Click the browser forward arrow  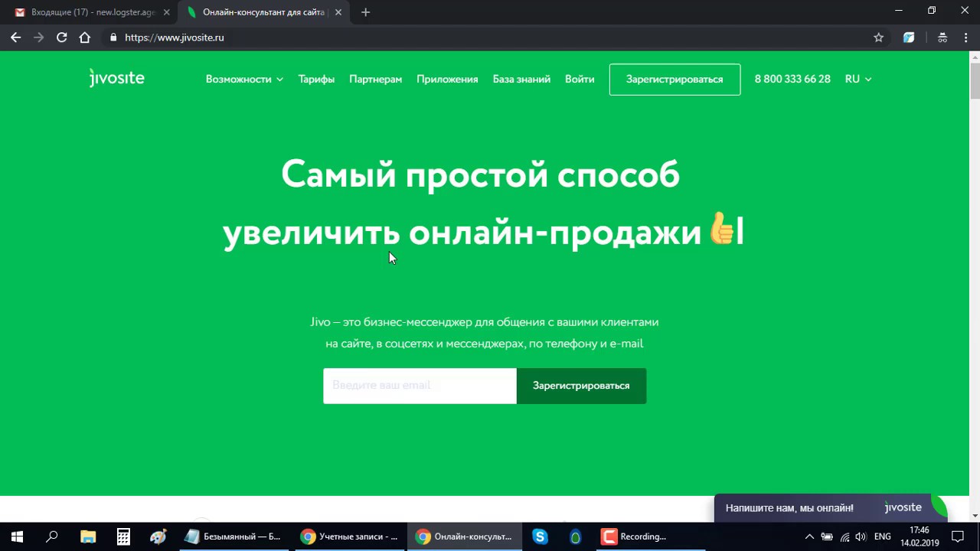(x=38, y=37)
